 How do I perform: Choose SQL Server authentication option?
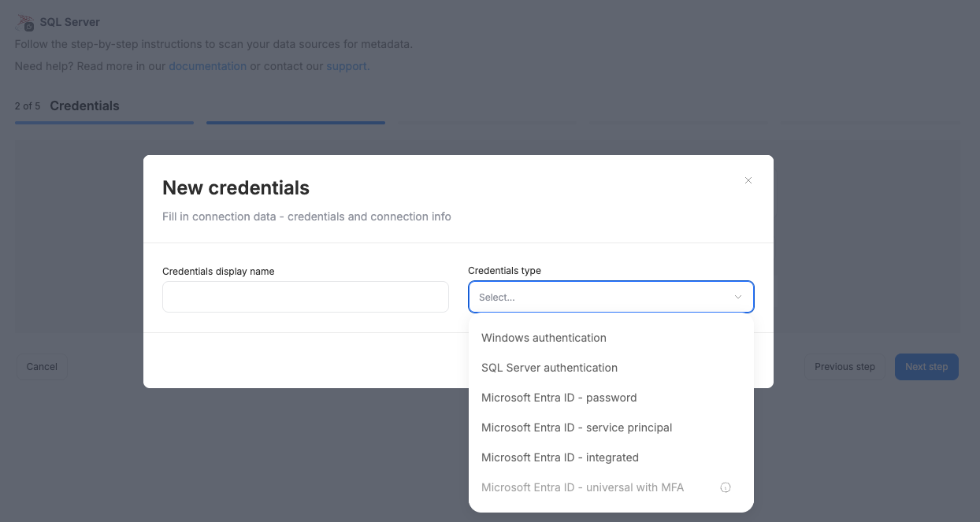[611, 368]
